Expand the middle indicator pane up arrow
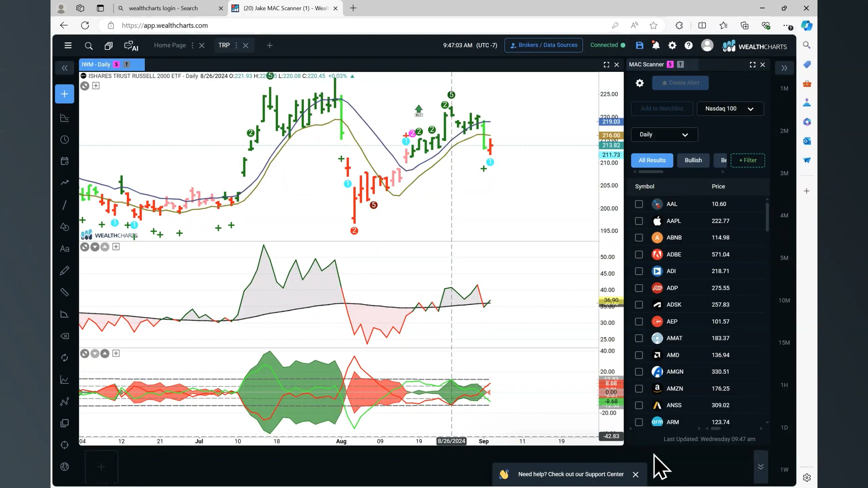The image size is (868, 488). tap(105, 247)
